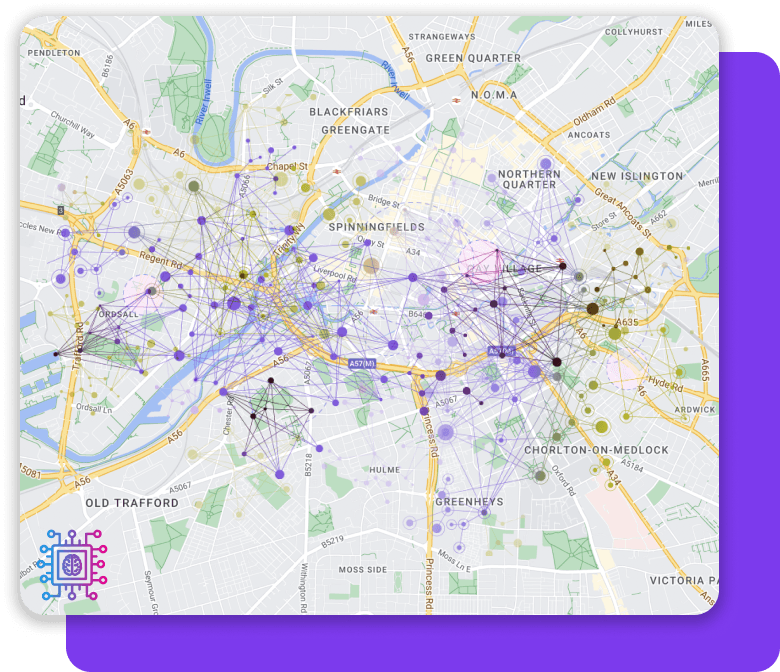Click the Chorlton-on-Medlock label
Viewport: 780px width, 672px height.
click(x=596, y=450)
